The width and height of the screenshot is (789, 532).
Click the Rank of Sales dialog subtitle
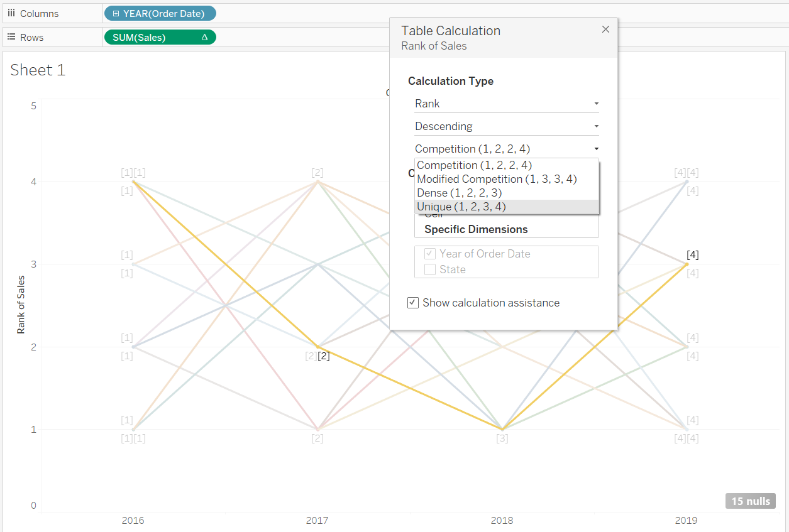[434, 46]
